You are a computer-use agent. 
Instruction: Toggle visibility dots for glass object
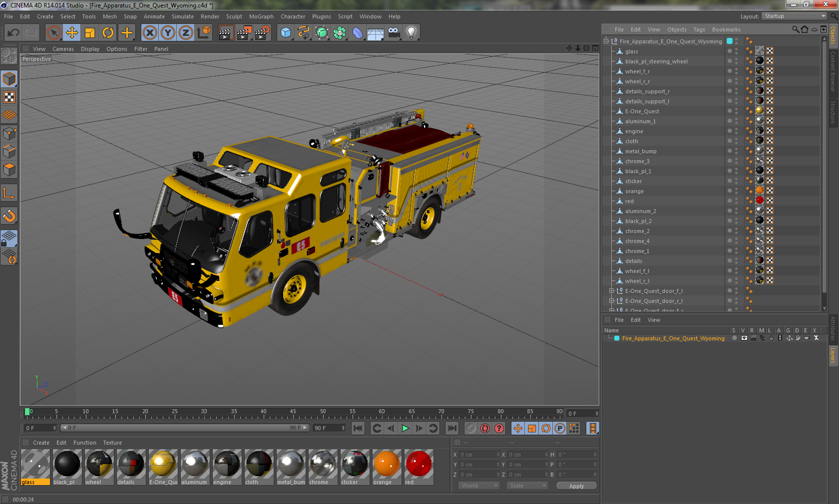coord(736,51)
